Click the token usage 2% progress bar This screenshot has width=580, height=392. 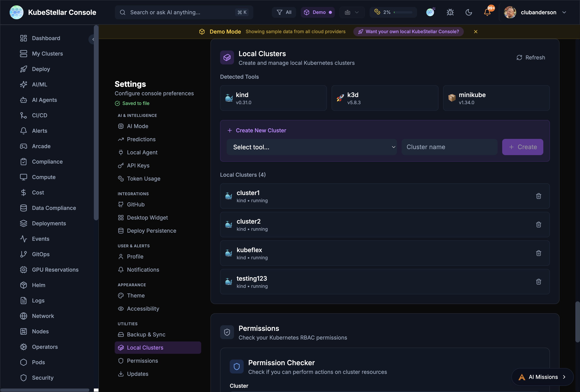coord(403,12)
